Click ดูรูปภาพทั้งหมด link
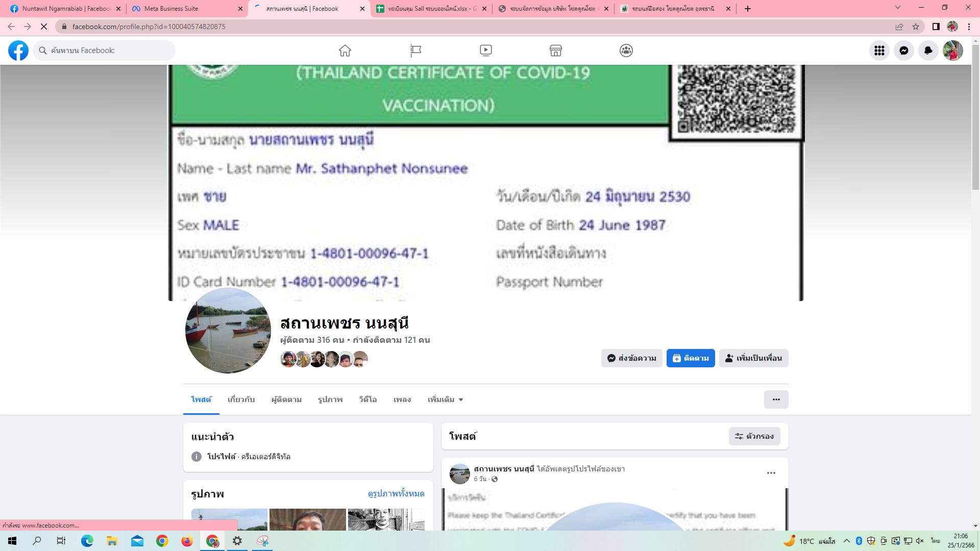The height and width of the screenshot is (551, 980). click(396, 494)
